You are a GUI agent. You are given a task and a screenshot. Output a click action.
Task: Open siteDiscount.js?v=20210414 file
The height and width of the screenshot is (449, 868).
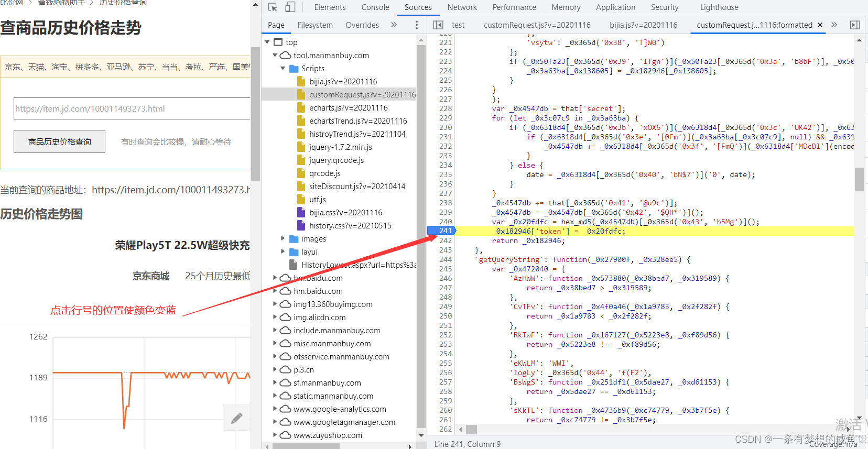(357, 186)
